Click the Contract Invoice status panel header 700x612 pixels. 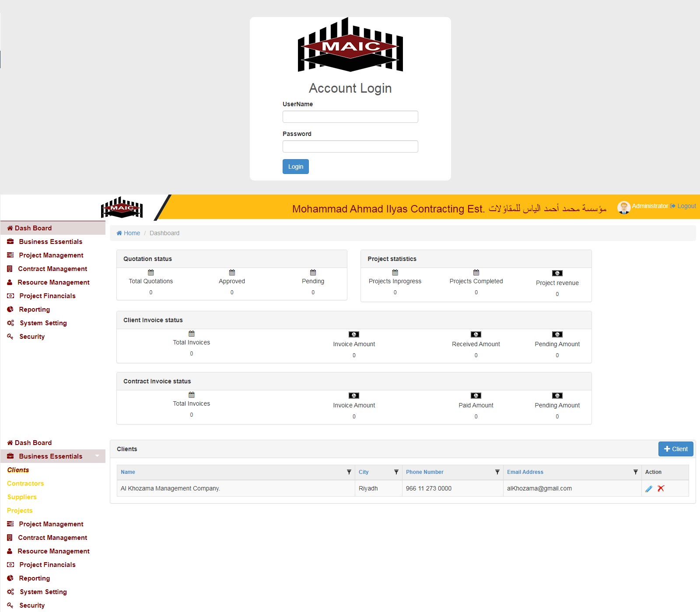click(x=354, y=381)
